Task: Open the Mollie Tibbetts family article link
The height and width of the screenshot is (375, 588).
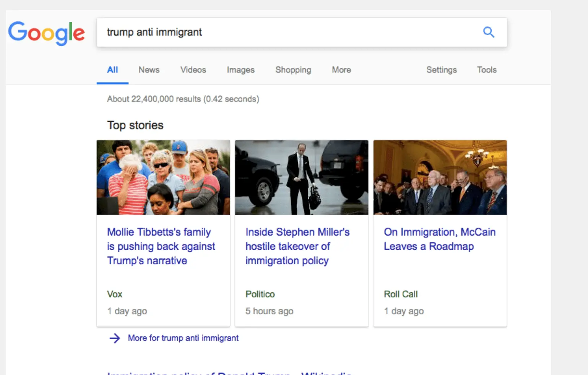Action: click(x=161, y=246)
